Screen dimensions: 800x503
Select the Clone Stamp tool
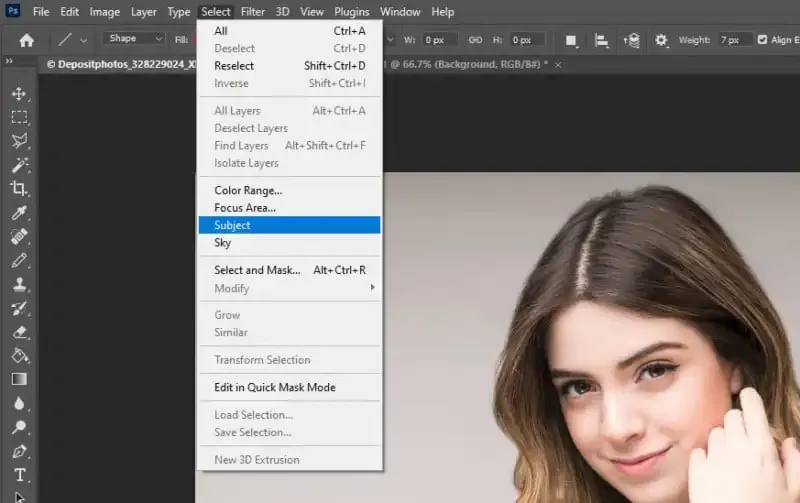point(19,284)
